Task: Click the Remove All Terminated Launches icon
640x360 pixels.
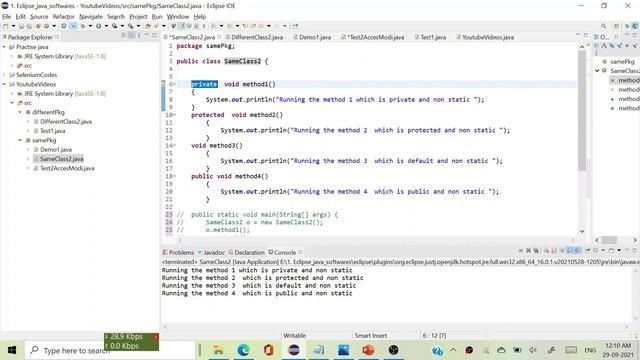Action: (x=536, y=251)
